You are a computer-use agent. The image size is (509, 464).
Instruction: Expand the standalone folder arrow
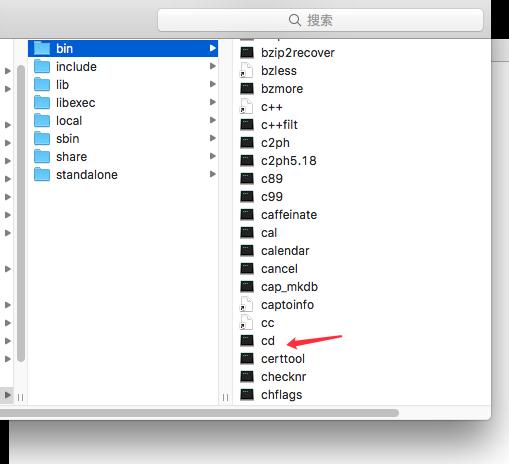213,174
